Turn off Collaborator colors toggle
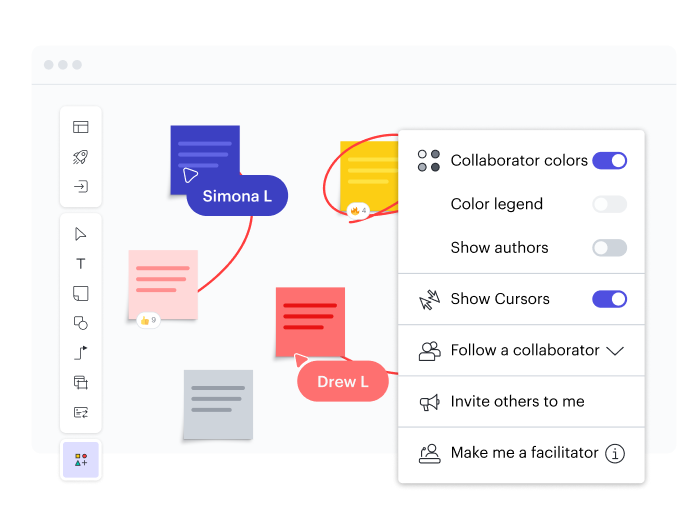This screenshot has width=680, height=510. 609,160
